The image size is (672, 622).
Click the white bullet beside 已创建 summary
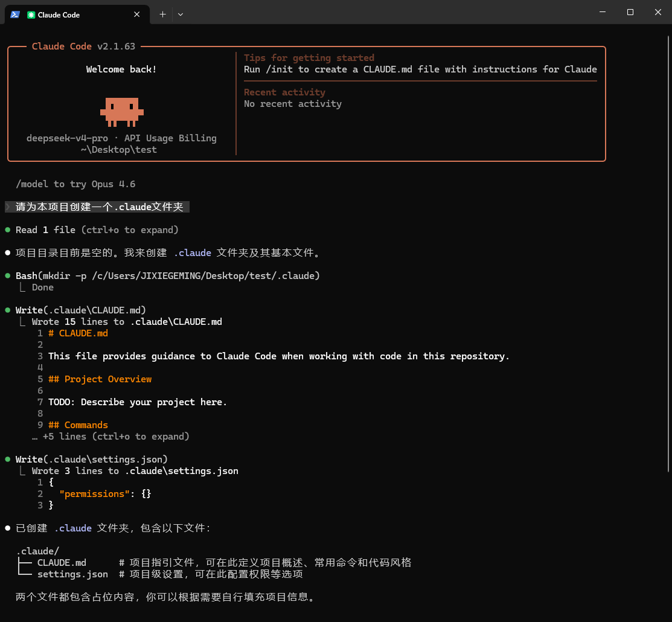click(8, 528)
